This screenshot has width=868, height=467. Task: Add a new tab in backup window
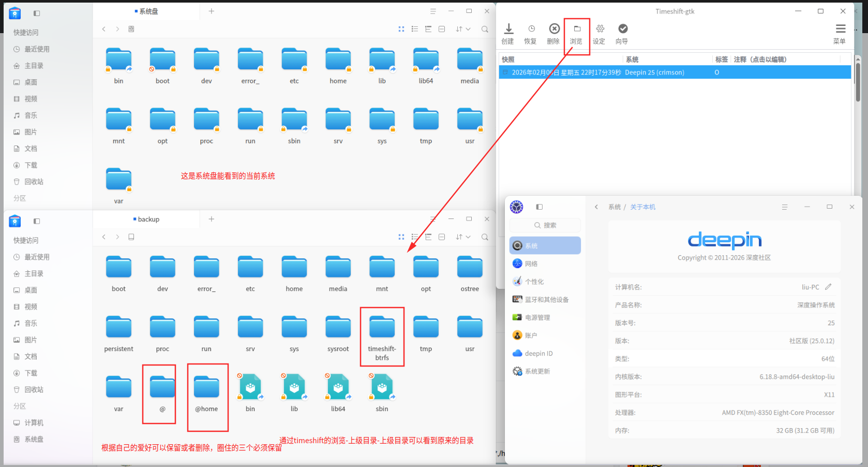[x=212, y=220]
